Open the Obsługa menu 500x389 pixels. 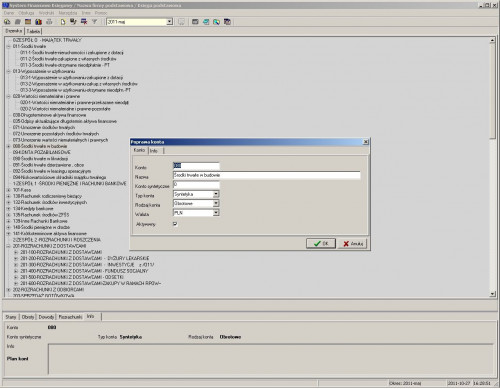26,13
